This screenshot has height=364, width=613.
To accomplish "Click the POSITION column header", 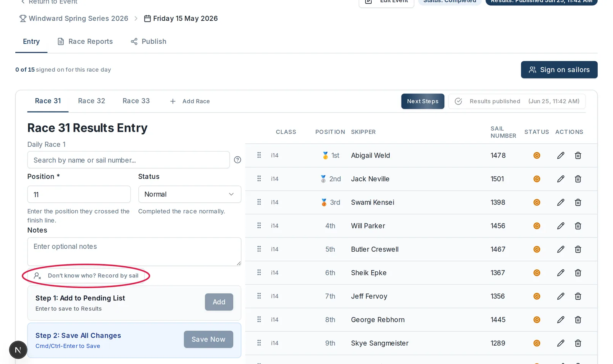I will [x=330, y=132].
